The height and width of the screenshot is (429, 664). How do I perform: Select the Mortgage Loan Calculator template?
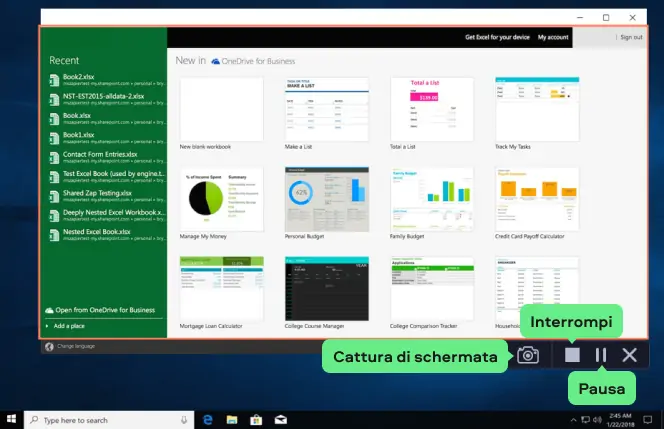pyautogui.click(x=221, y=293)
